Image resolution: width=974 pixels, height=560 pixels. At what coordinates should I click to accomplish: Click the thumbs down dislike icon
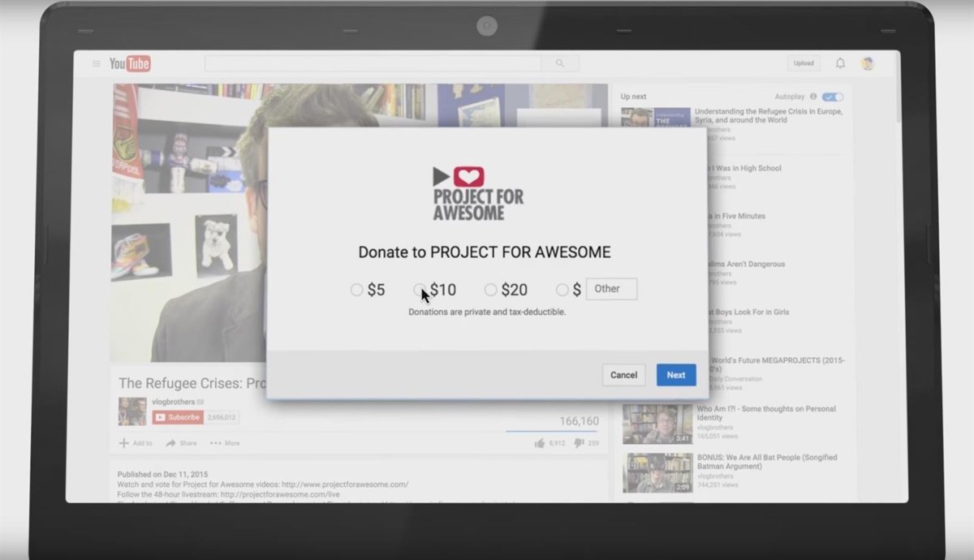579,443
